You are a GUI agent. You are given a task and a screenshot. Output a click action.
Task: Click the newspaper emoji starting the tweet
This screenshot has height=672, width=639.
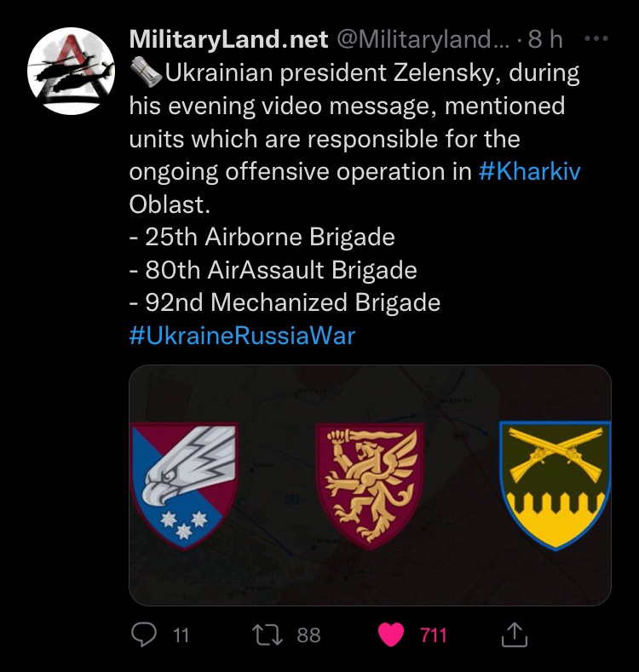[146, 73]
